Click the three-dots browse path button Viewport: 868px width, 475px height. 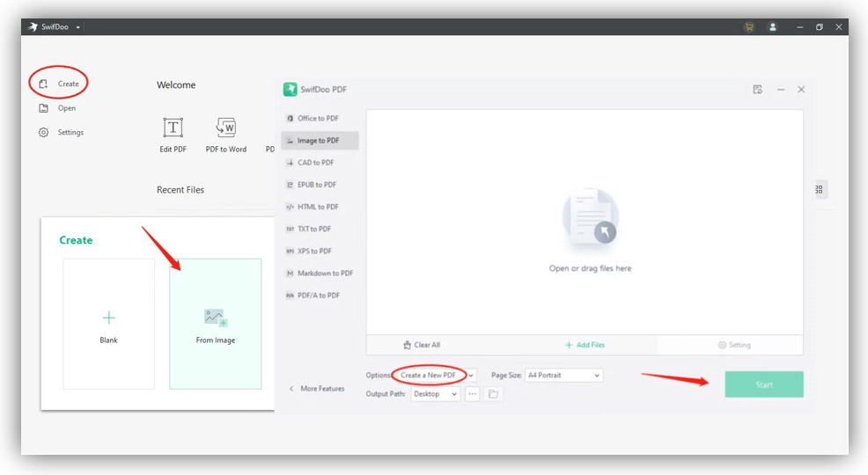[472, 394]
